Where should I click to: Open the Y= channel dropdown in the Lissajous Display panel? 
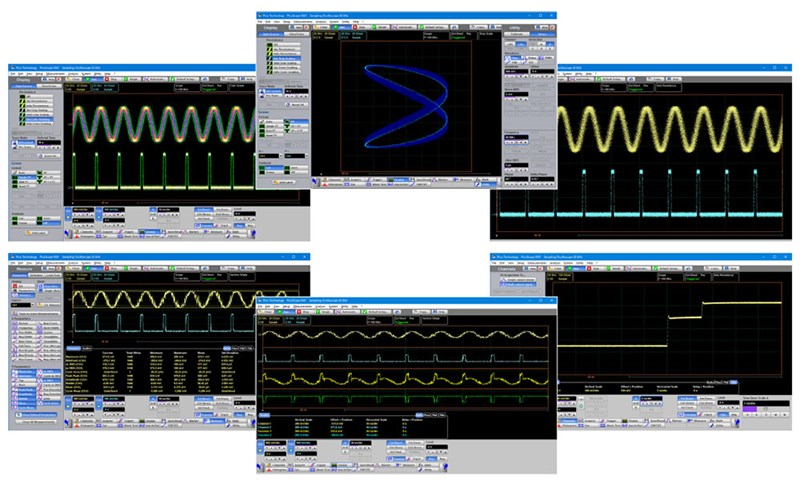(308, 157)
